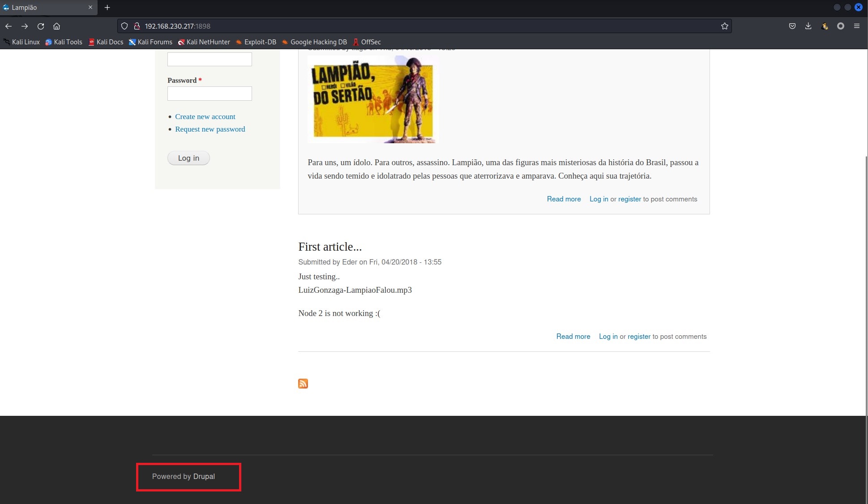The height and width of the screenshot is (504, 868).
Task: Click the Log in button
Action: tap(188, 158)
